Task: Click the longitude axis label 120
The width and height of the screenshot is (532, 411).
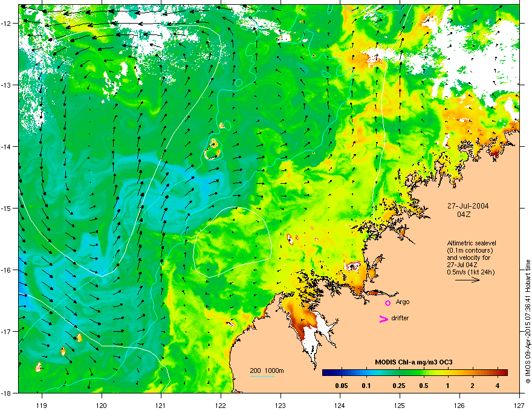Action: (x=102, y=405)
